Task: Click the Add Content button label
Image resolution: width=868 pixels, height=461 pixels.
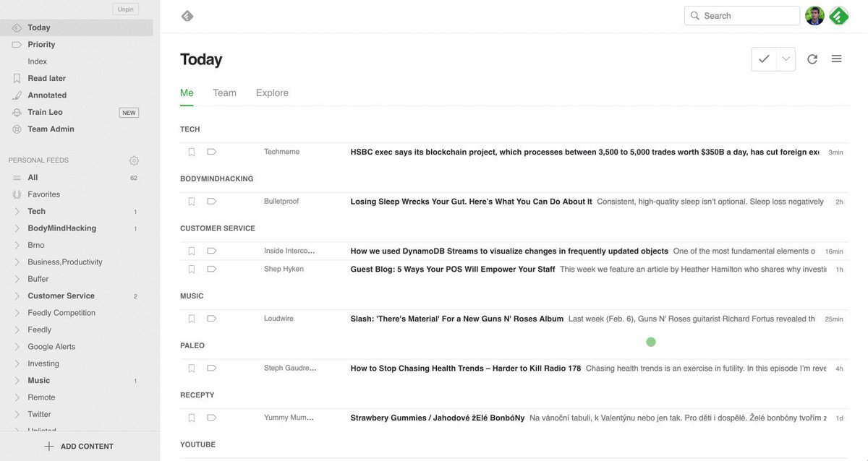Action: [87, 447]
